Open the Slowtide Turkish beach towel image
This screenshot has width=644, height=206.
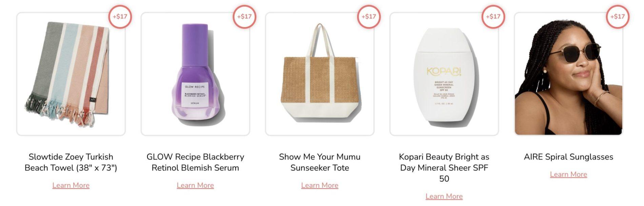(x=71, y=75)
